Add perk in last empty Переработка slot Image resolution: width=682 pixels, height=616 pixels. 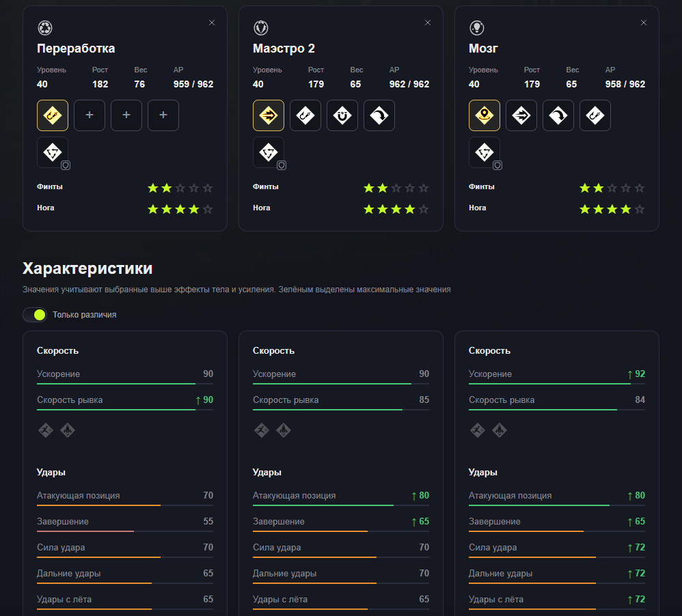coord(163,115)
